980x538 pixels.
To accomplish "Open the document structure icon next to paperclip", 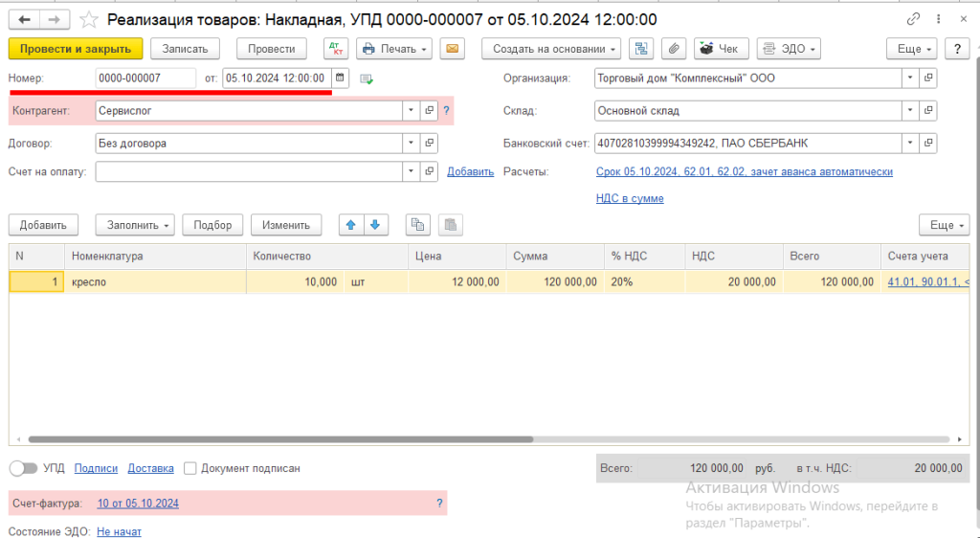I will (641, 49).
